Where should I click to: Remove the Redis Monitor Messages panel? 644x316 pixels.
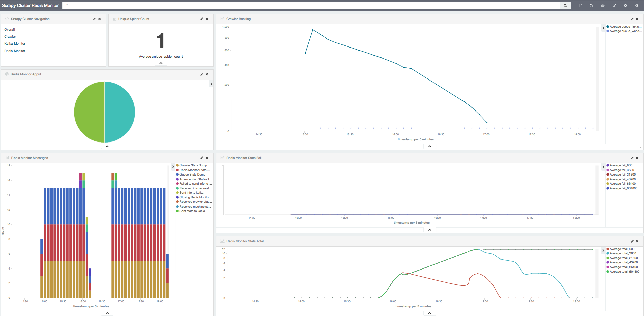point(207,158)
